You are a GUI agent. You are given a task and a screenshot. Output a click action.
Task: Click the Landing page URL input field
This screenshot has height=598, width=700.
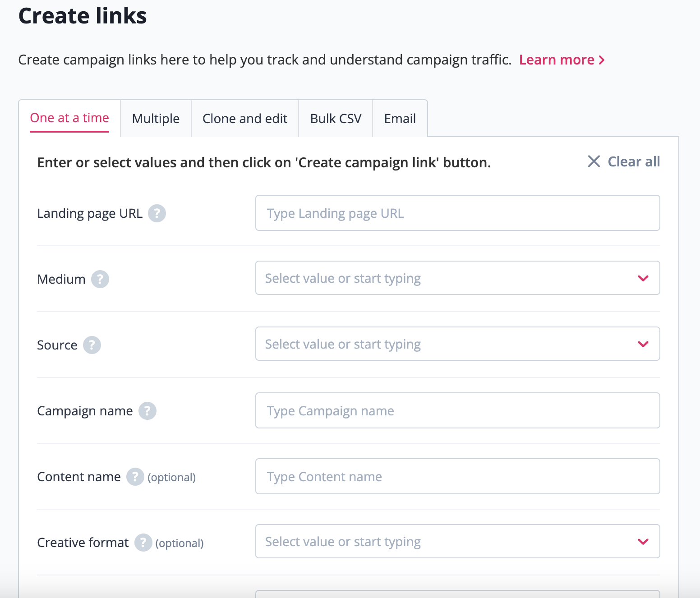457,213
